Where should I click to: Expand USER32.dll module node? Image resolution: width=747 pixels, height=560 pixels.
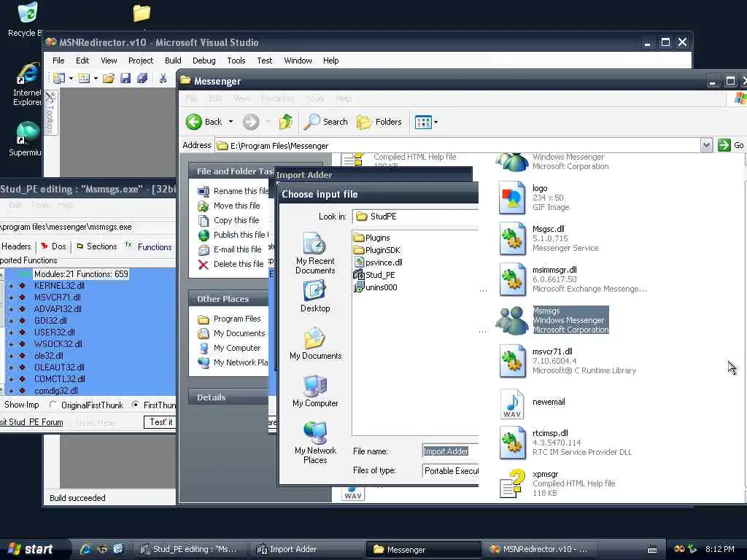12,332
